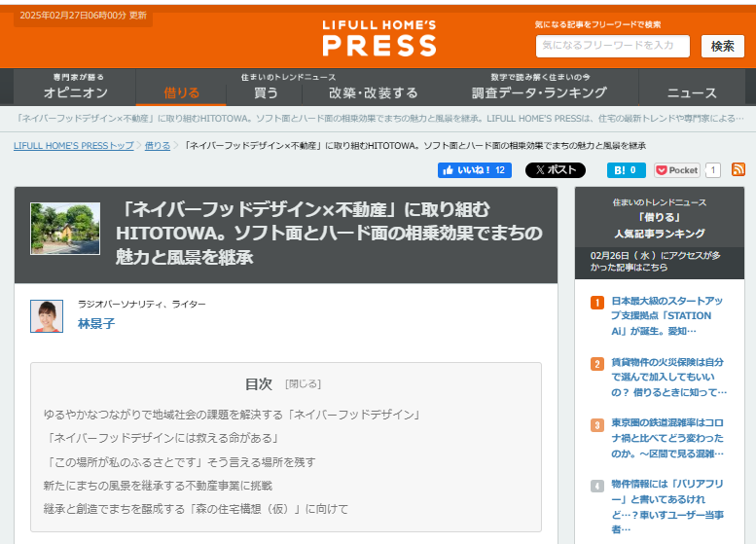The width and height of the screenshot is (756, 544).
Task: Click the X ポスト share button
Action: (556, 170)
